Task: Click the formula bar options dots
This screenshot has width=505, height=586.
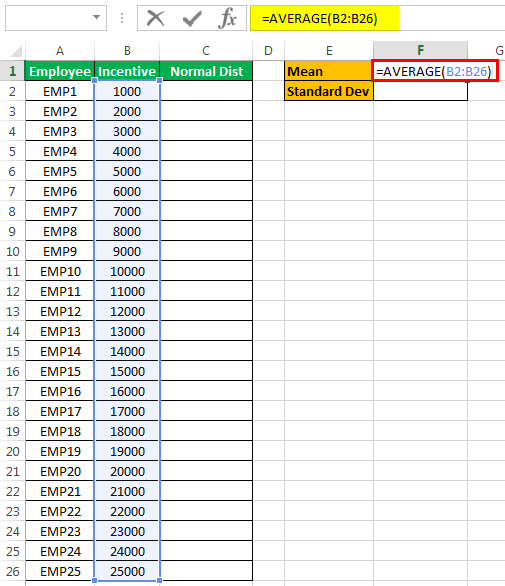Action: tap(122, 18)
